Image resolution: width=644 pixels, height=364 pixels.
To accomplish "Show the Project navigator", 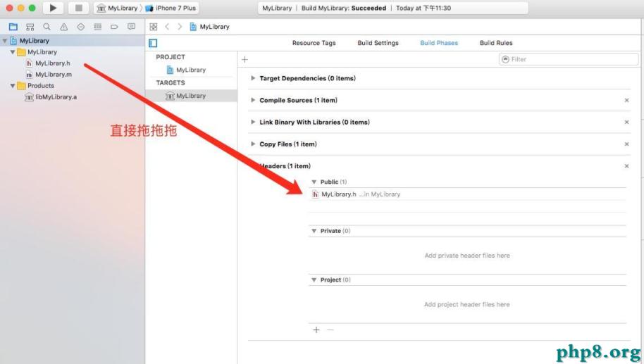I will tap(13, 27).
